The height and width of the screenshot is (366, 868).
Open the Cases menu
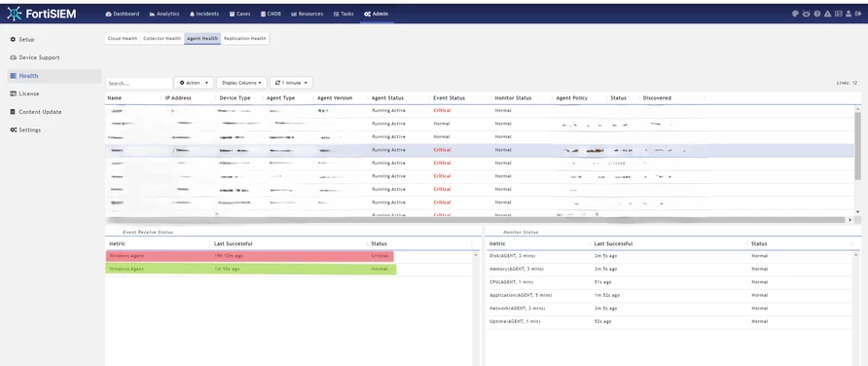tap(239, 14)
